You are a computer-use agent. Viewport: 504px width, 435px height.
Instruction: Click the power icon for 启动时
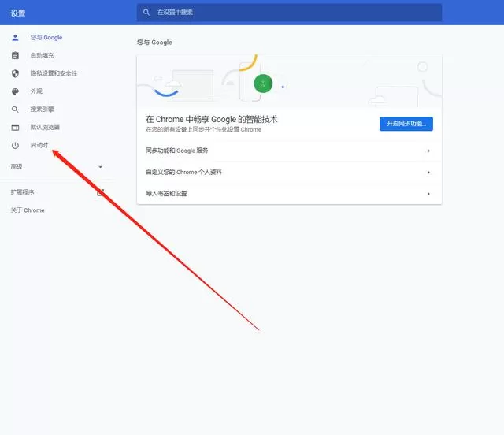(x=15, y=146)
